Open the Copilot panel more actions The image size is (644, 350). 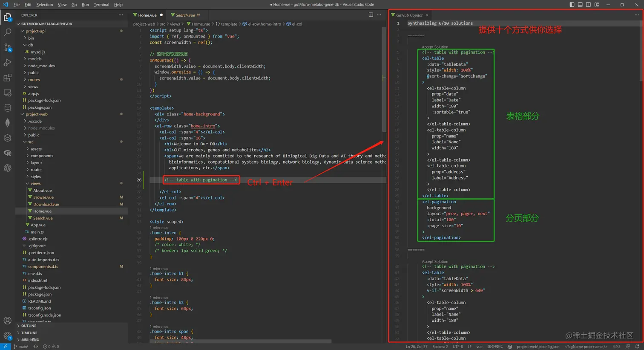(x=636, y=15)
